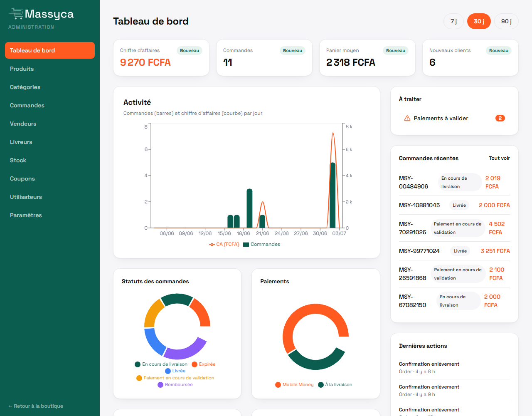Click Tout voir in Commandes récentes

click(x=499, y=158)
